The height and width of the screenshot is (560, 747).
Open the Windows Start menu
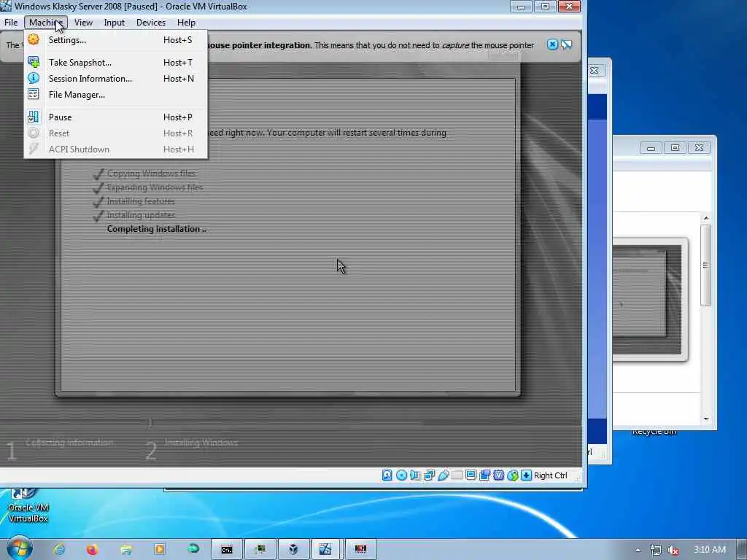point(19,548)
